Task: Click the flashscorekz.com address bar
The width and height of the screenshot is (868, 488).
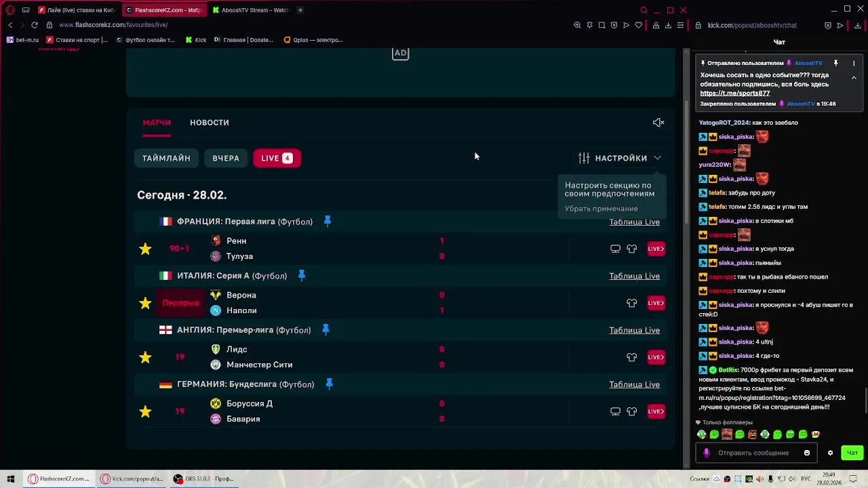Action: coord(113,25)
